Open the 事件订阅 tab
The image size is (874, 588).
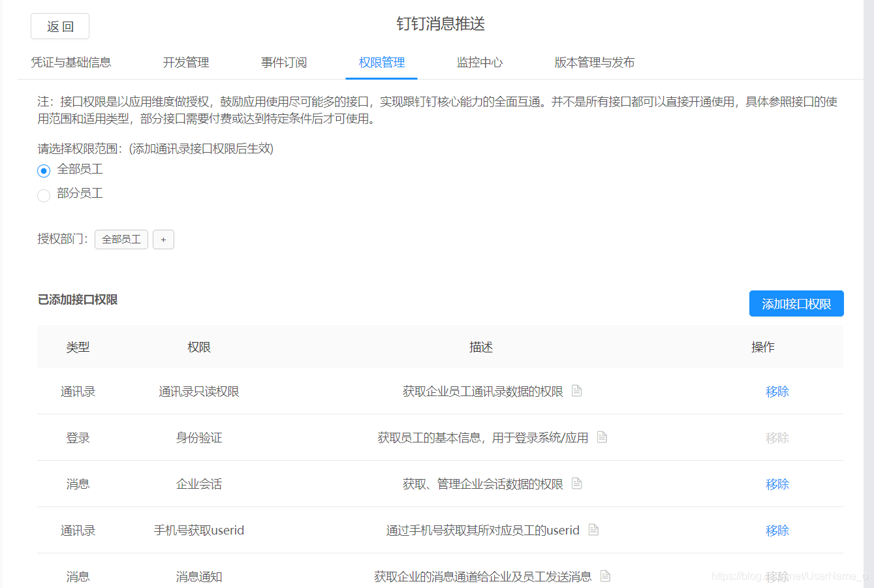[x=284, y=63]
